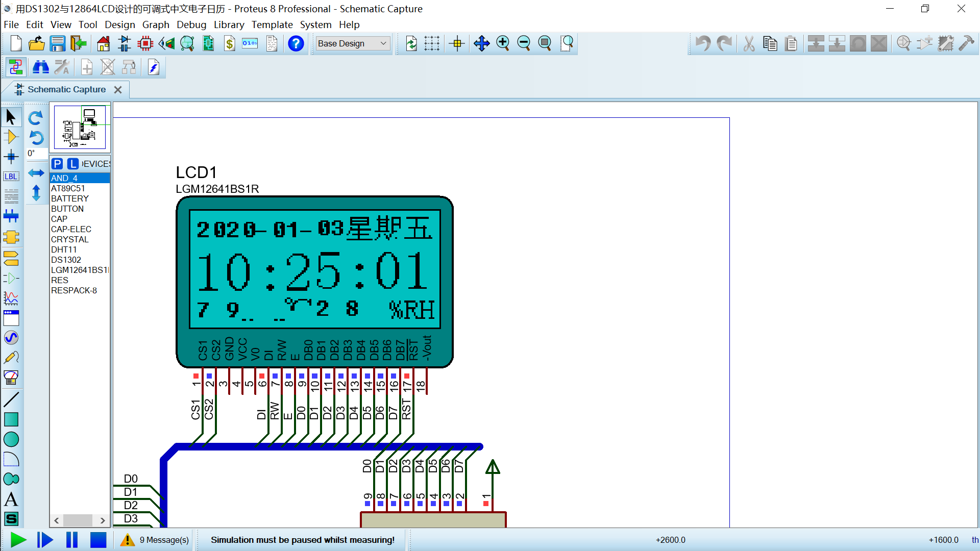Viewport: 980px width, 551px height.
Task: Cut selection with scissors icon
Action: pos(749,43)
